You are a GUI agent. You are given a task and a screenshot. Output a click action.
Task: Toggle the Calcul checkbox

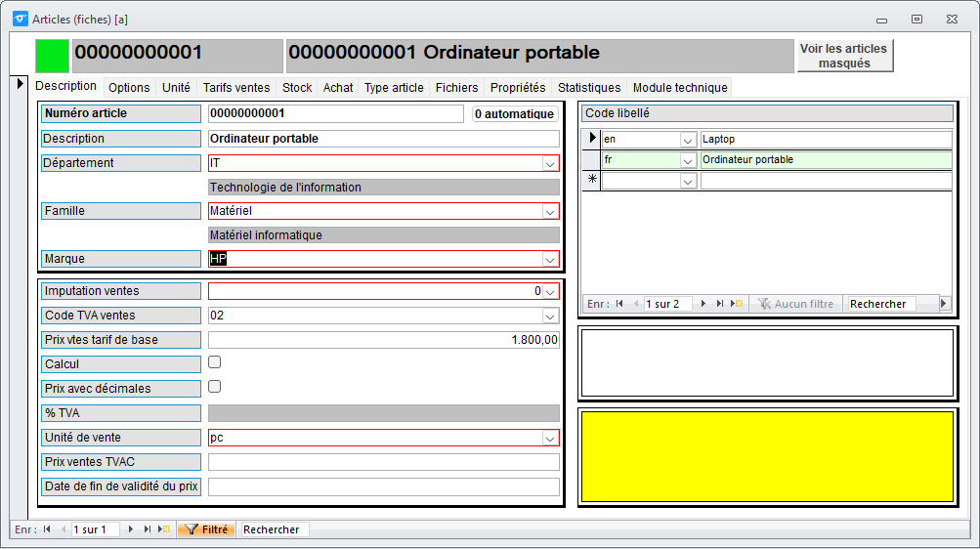click(214, 362)
